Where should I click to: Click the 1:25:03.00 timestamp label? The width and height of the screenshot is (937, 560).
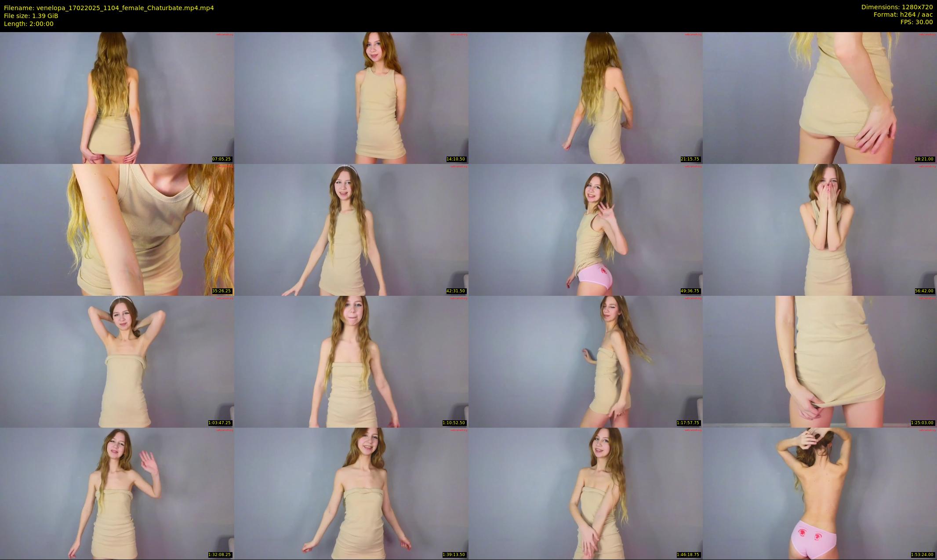click(922, 423)
